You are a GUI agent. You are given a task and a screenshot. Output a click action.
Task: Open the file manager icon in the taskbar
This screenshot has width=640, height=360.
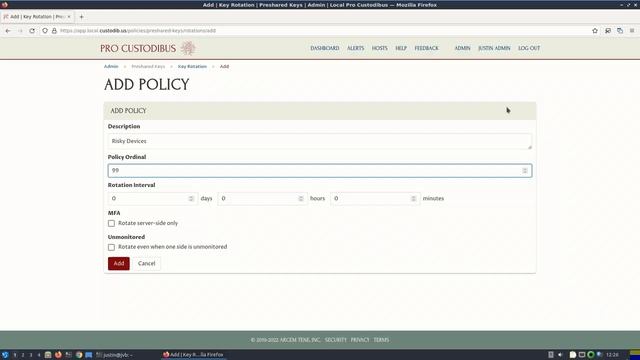[x=48, y=355]
